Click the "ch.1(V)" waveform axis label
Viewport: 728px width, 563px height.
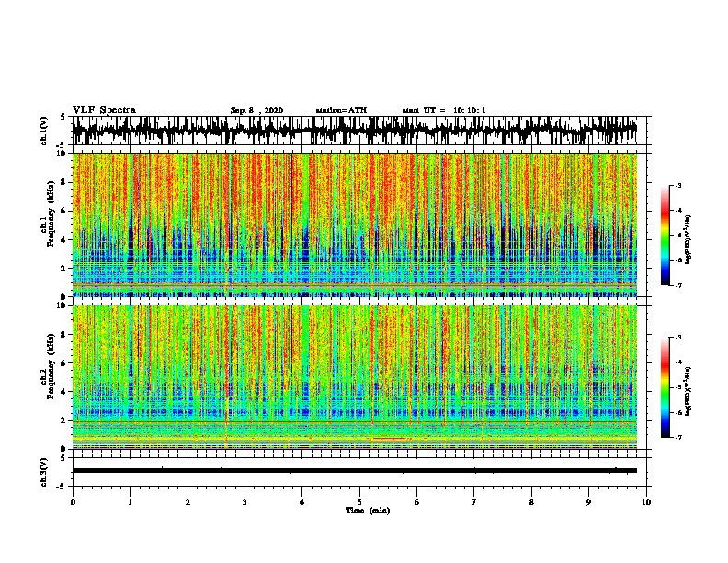click(44, 131)
